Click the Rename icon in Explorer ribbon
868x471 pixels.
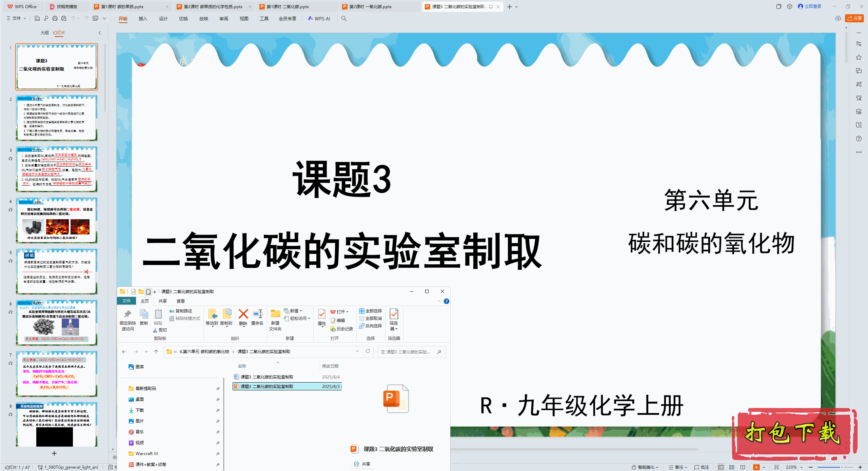tap(257, 314)
